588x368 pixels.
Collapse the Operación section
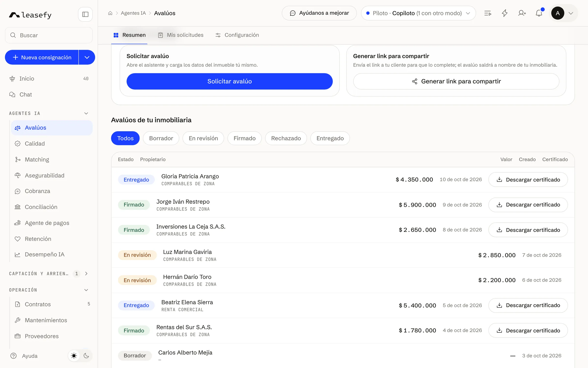pos(86,290)
